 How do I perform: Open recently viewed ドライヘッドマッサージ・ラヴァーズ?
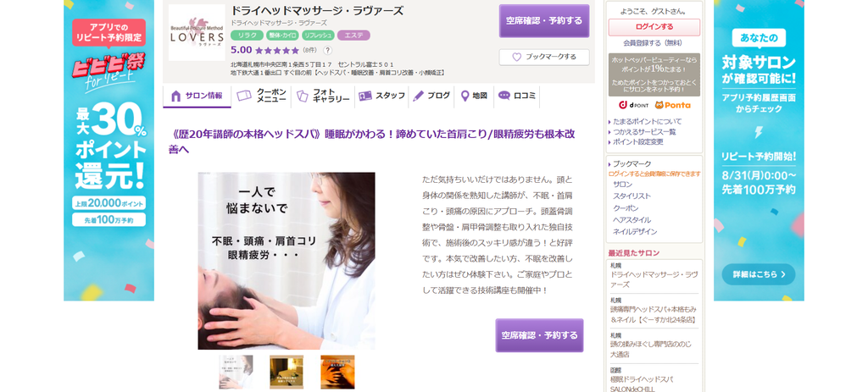coord(654,279)
